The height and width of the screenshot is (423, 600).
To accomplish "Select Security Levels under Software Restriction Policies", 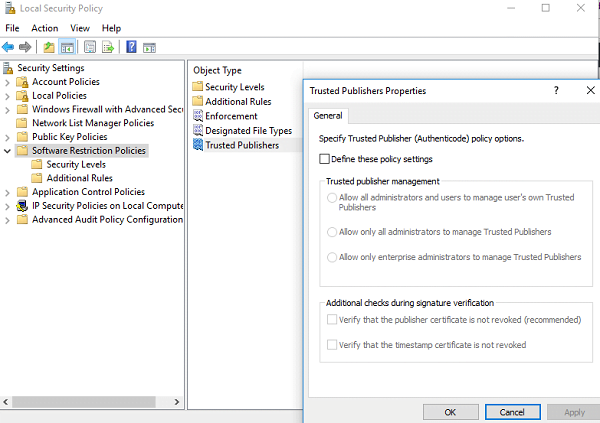I will [76, 164].
